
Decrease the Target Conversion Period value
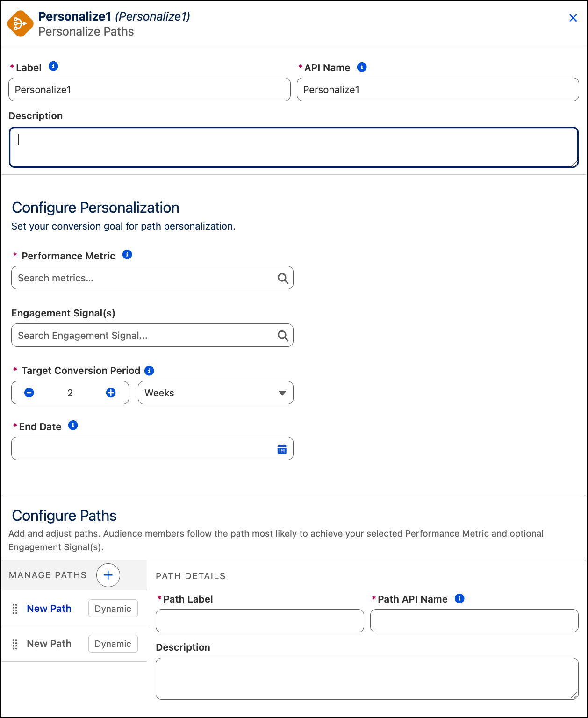(29, 393)
